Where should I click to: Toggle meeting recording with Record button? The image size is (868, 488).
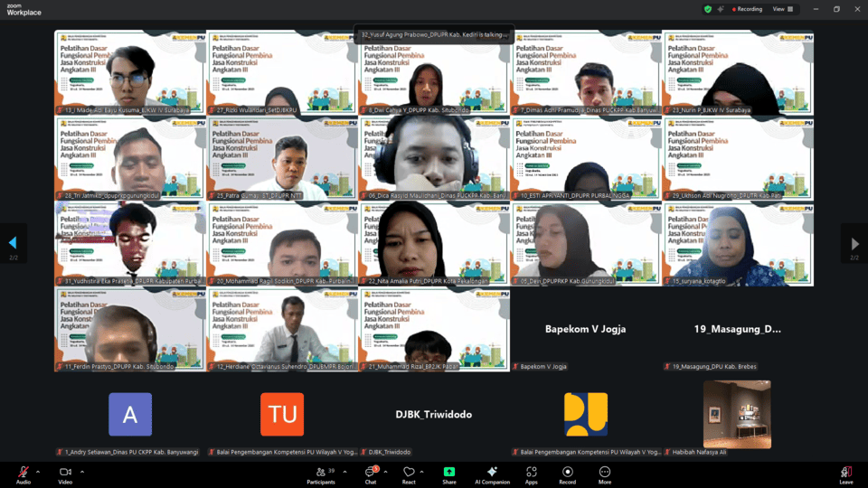pyautogui.click(x=568, y=473)
